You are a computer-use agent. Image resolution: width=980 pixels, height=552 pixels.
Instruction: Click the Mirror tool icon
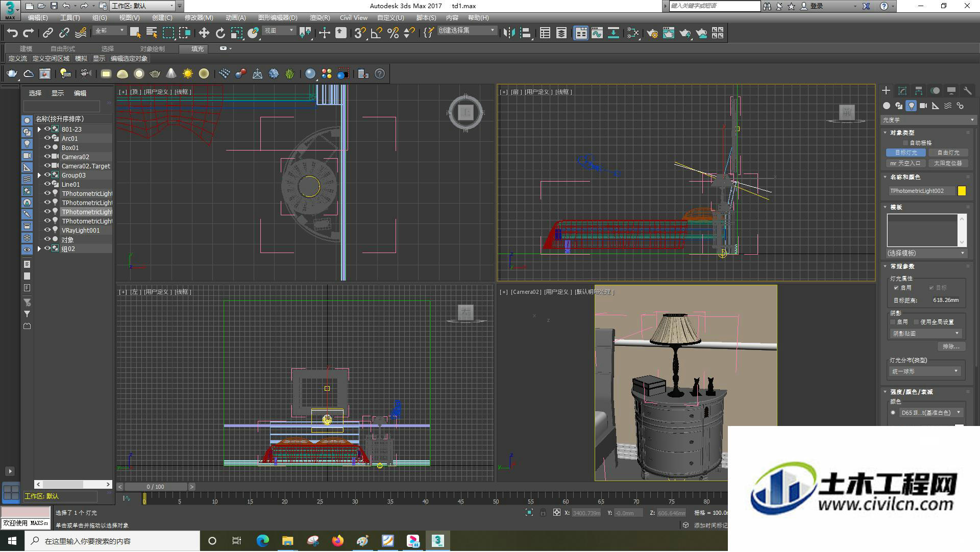(509, 33)
